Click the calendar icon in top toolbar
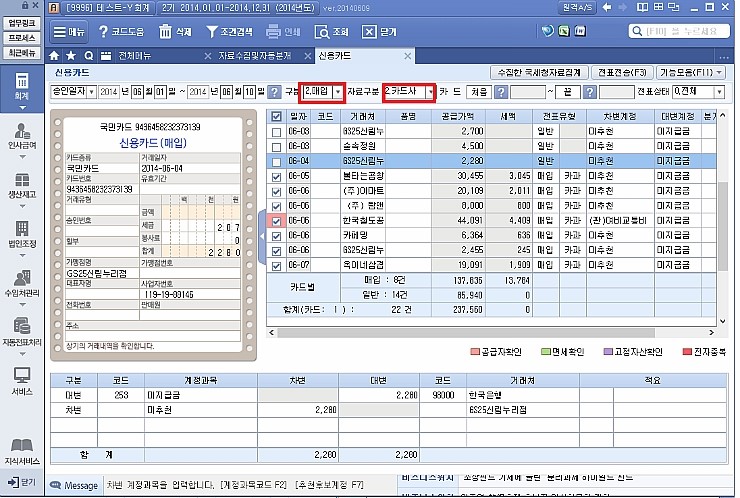This screenshot has height=498, width=740. point(580,31)
